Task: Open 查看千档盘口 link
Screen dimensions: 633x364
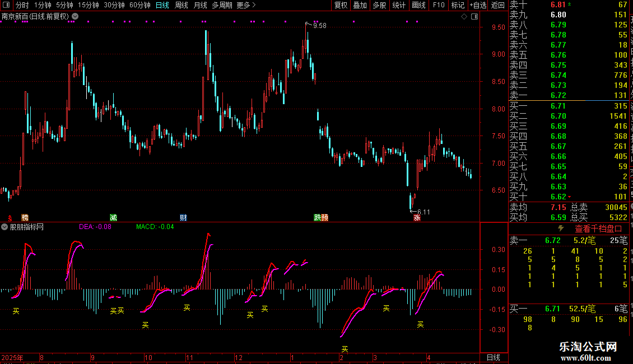Action: [598, 229]
